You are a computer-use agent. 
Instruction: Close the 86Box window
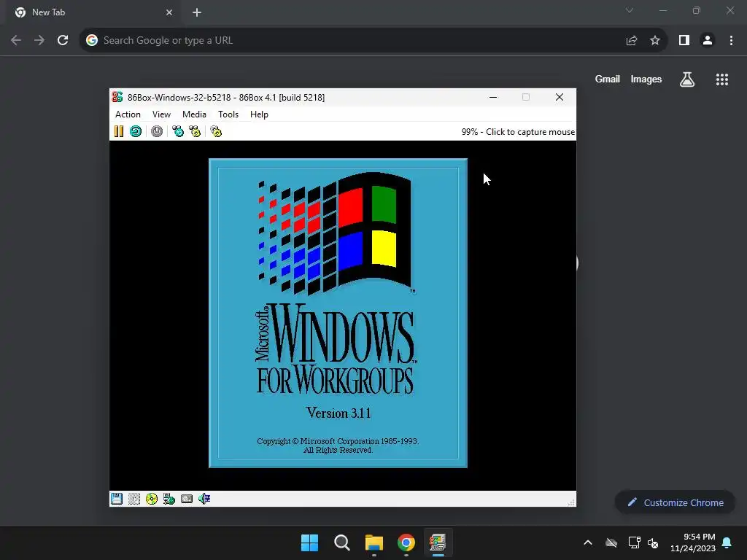click(560, 97)
